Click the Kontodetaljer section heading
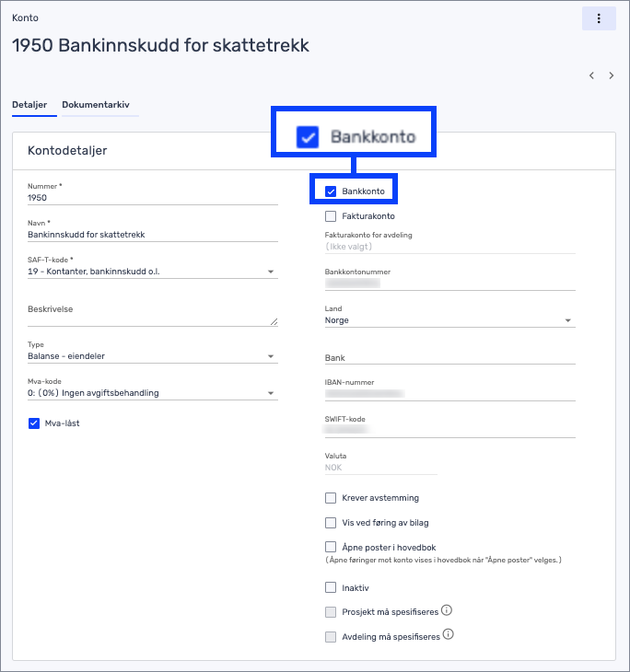 [x=67, y=150]
